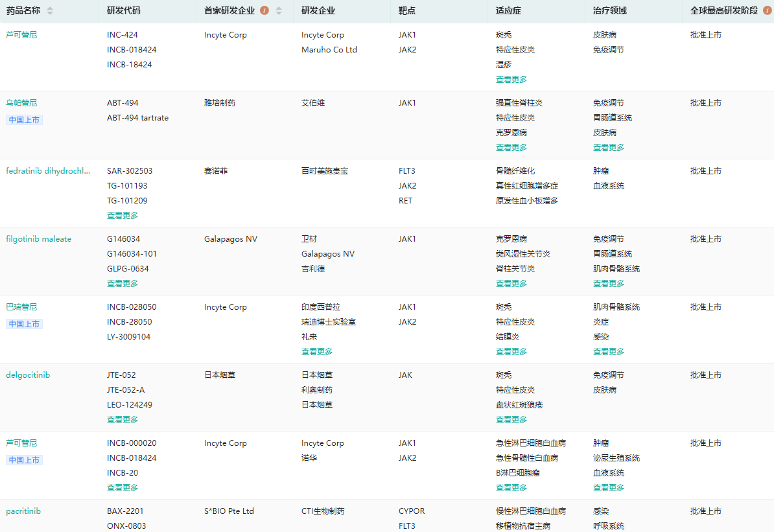Click 中国上市 tag under INCB-000020 芦可替尼

[24, 461]
